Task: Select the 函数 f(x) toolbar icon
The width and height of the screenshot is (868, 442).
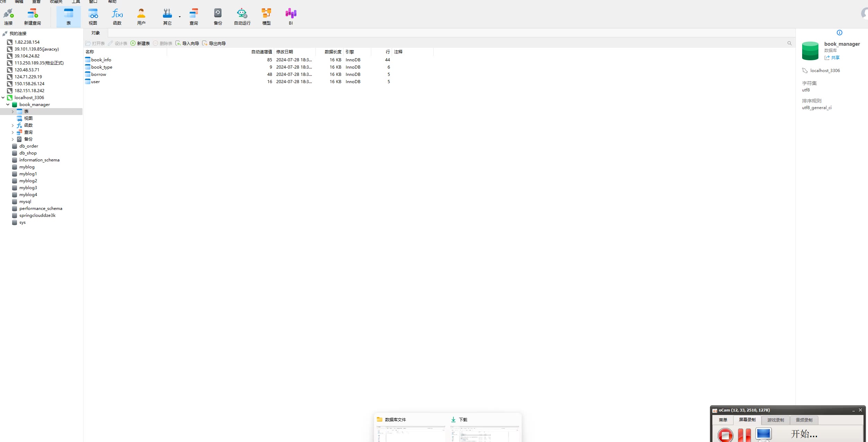Action: [117, 14]
